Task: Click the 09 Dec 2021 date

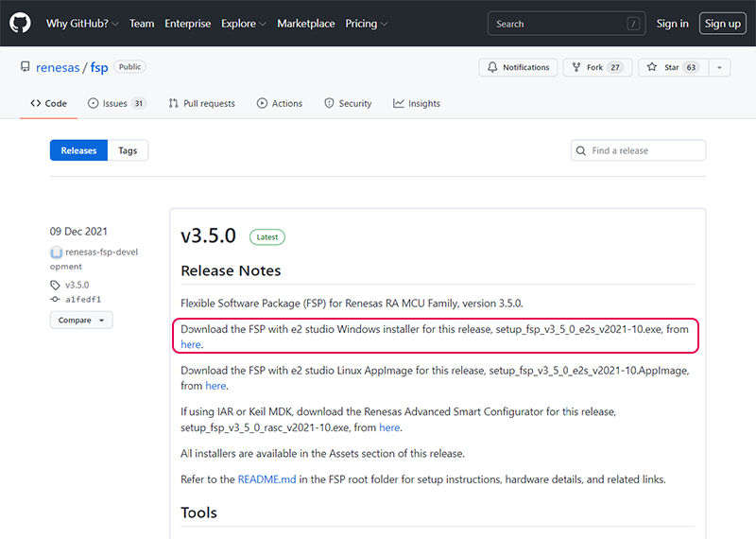Action: 78,231
